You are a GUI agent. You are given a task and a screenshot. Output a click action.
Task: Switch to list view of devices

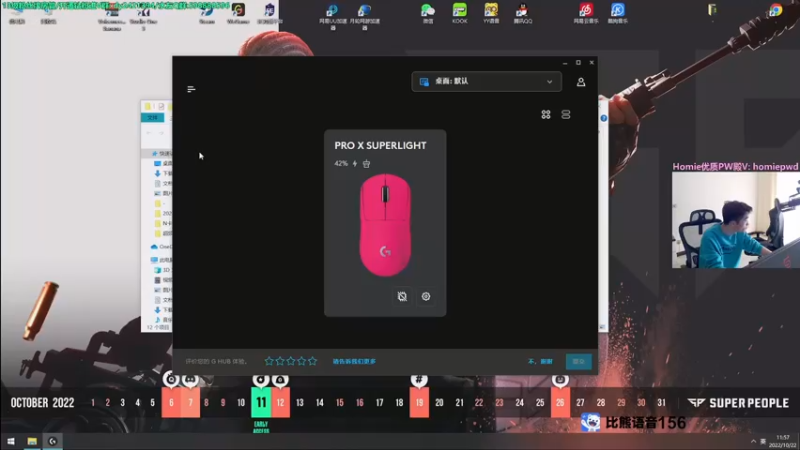[x=566, y=114]
